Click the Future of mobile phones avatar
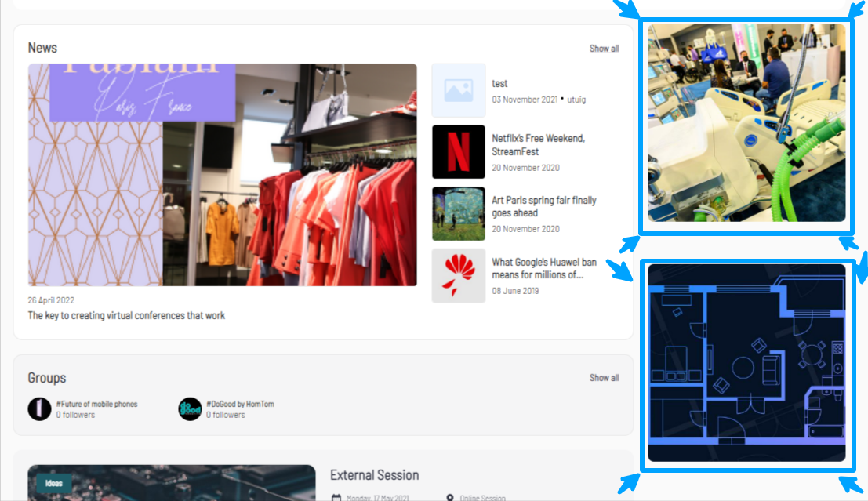 [39, 409]
